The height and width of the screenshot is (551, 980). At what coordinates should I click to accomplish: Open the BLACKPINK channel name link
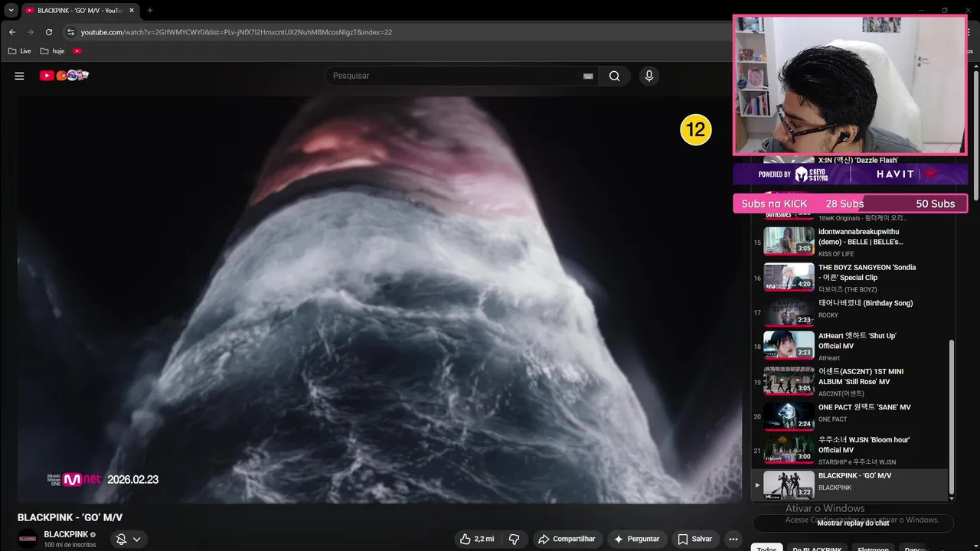click(66, 534)
